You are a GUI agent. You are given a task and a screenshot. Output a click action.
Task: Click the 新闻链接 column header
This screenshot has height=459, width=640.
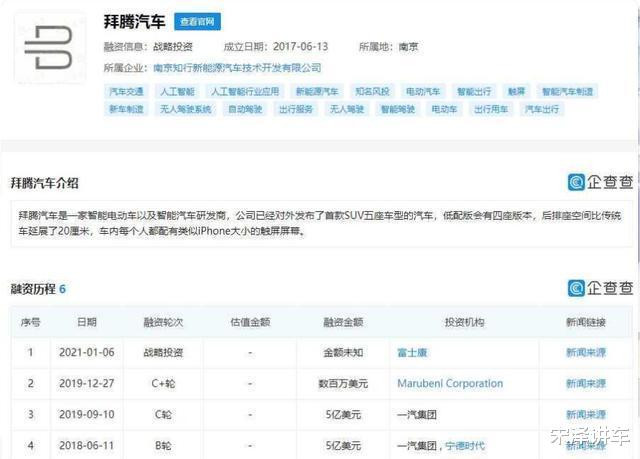click(586, 322)
